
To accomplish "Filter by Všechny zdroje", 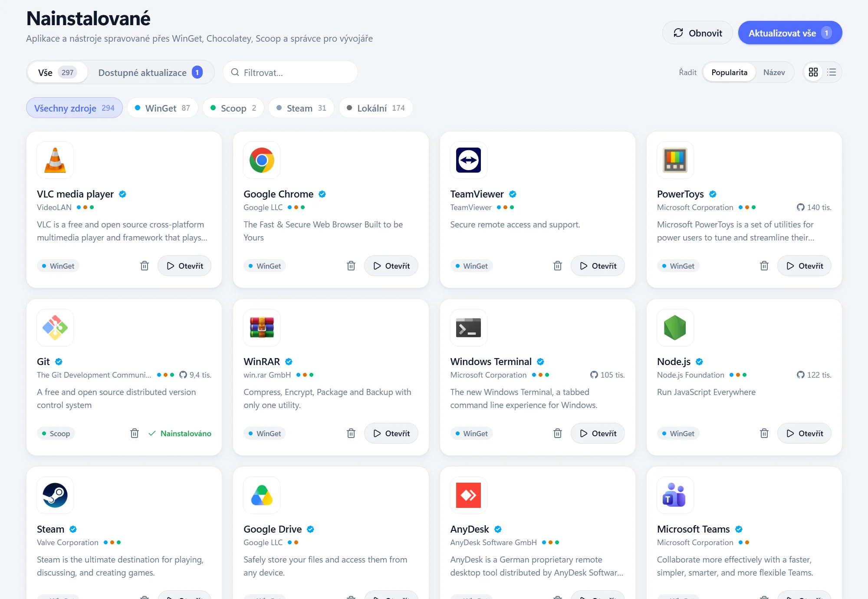I will pyautogui.click(x=74, y=108).
